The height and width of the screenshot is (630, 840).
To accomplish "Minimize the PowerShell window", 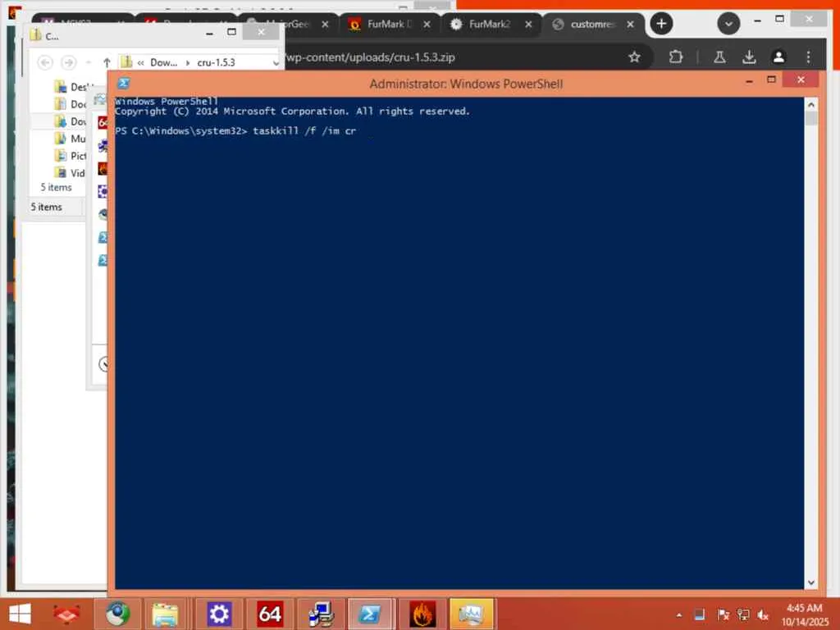I will point(749,80).
